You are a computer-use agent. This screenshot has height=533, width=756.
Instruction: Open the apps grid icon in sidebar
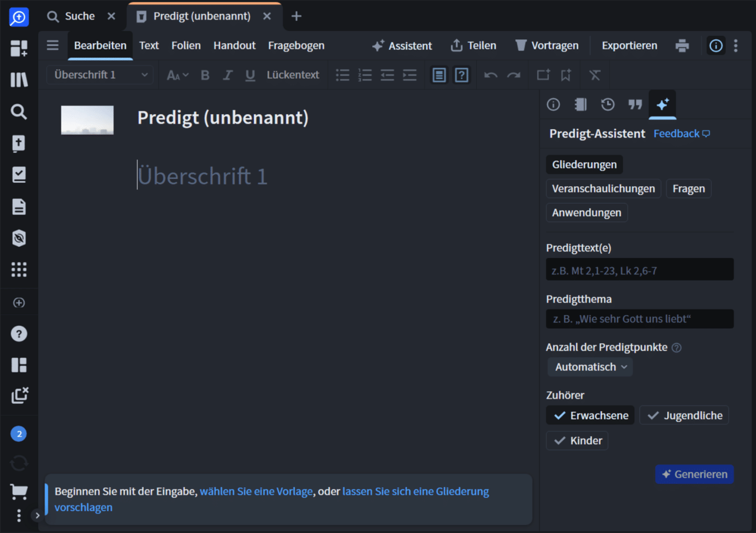pos(19,269)
